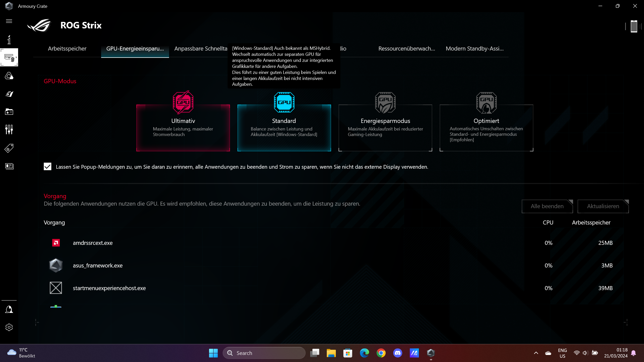Open the hamburger navigation menu
644x362 pixels.
(9, 21)
